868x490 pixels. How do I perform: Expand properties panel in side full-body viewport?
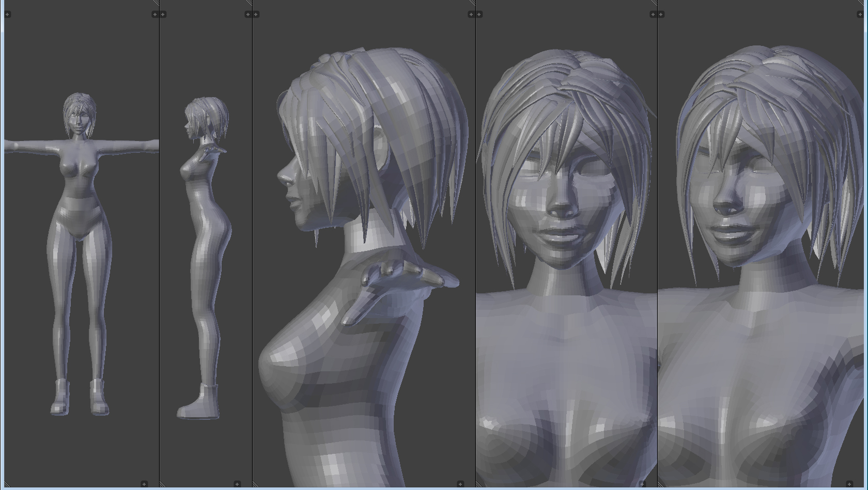click(x=247, y=14)
